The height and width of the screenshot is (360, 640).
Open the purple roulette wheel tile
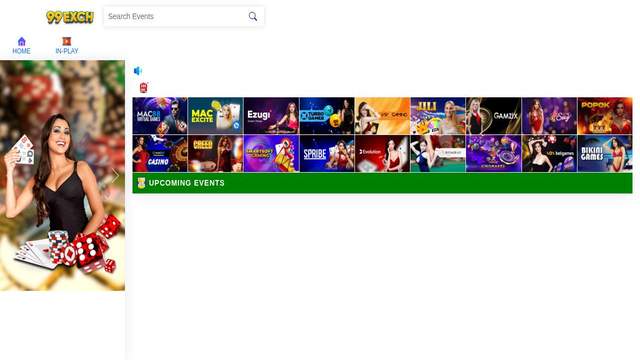(493, 153)
